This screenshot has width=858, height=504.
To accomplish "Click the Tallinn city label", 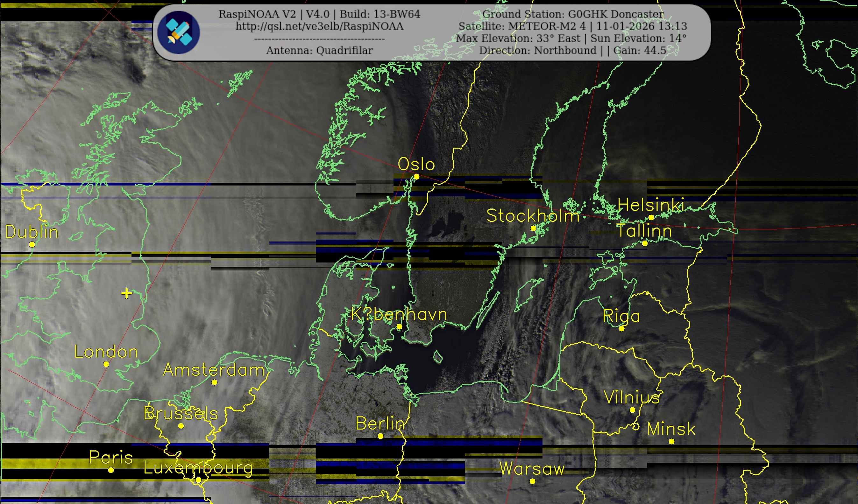I will click(x=644, y=230).
